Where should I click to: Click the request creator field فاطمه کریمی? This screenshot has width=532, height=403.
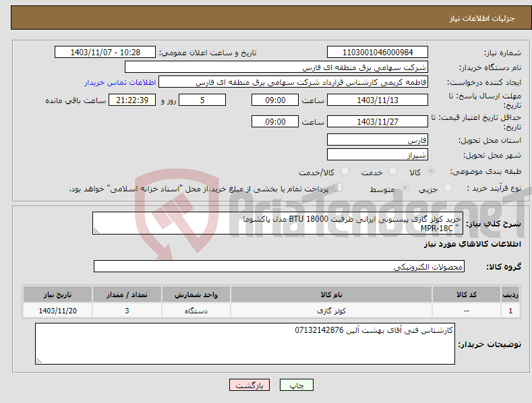coord(293,82)
